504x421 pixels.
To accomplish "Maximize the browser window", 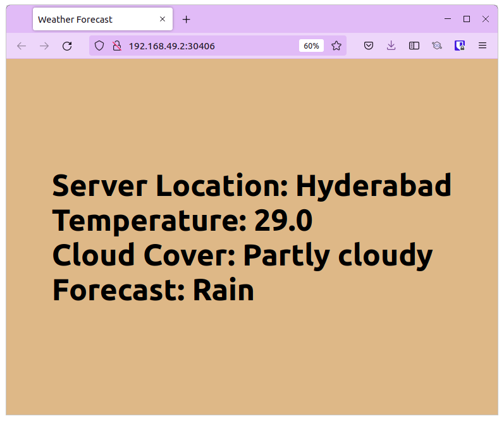I will (x=467, y=19).
